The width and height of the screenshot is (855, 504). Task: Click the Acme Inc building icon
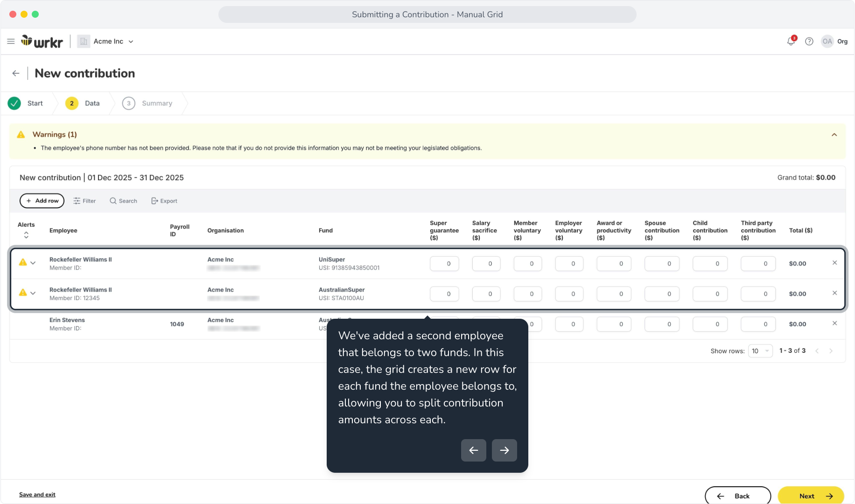pos(84,42)
